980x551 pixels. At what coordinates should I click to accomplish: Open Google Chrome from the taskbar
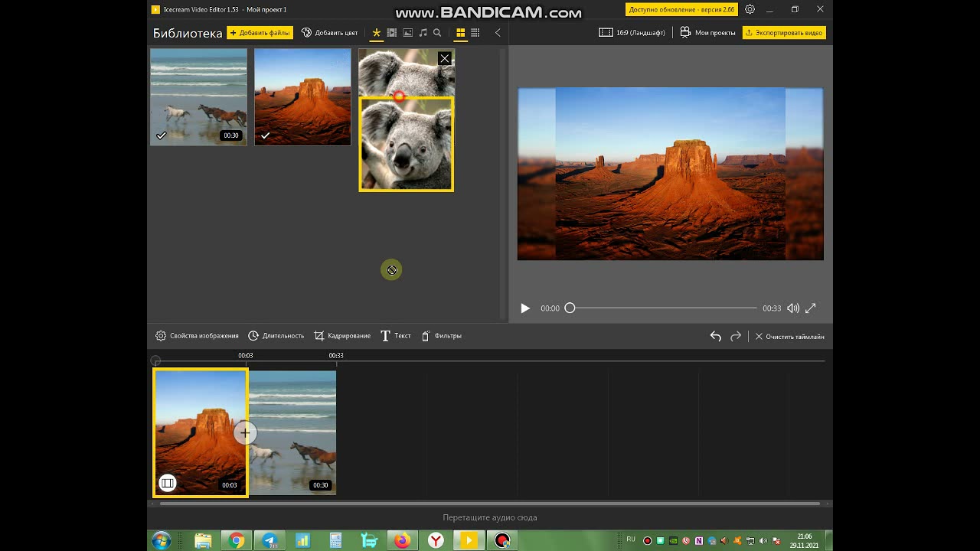click(x=237, y=540)
